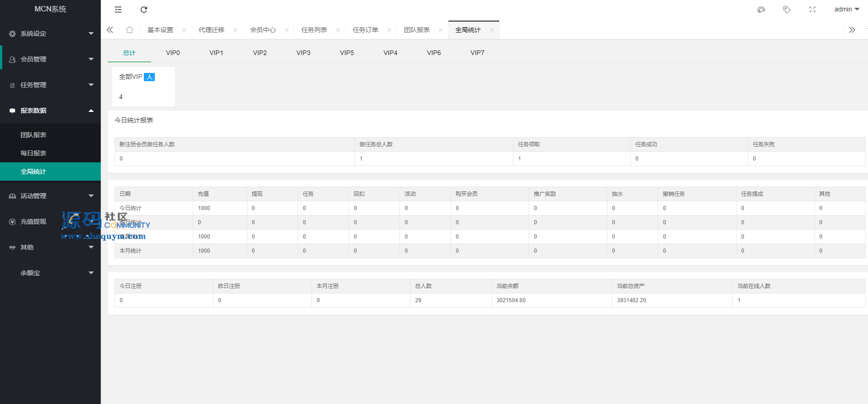
Task: Expand the 其他 menu arrow
Action: 91,247
